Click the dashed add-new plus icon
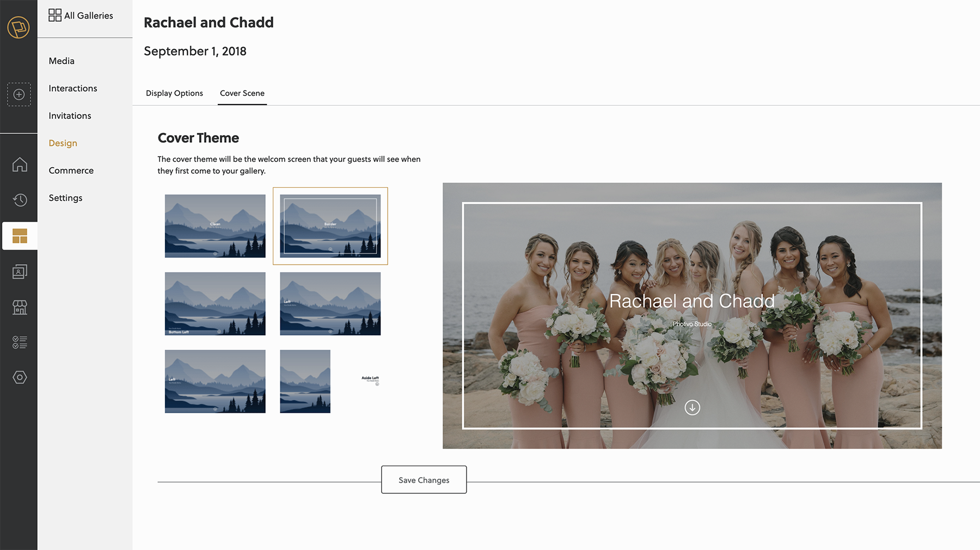The image size is (980, 550). tap(19, 94)
